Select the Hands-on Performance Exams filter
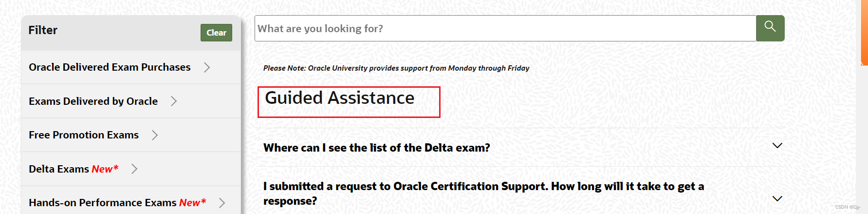 [x=117, y=203]
